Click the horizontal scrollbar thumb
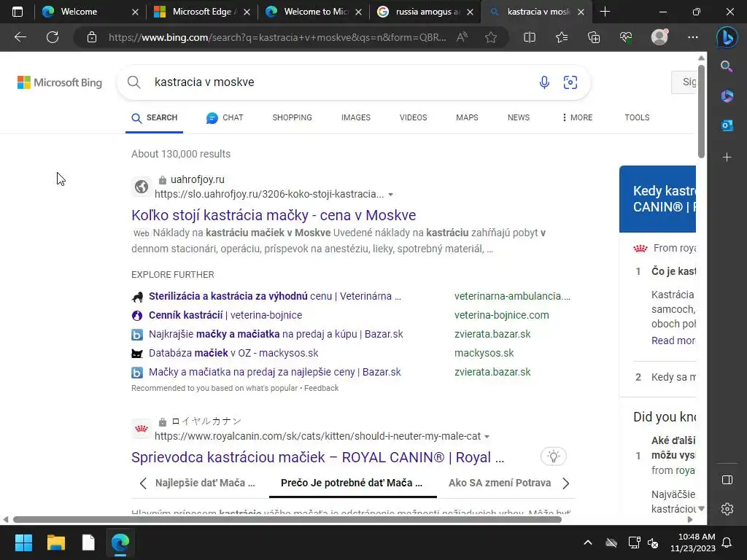Image resolution: width=747 pixels, height=560 pixels. (x=287, y=519)
